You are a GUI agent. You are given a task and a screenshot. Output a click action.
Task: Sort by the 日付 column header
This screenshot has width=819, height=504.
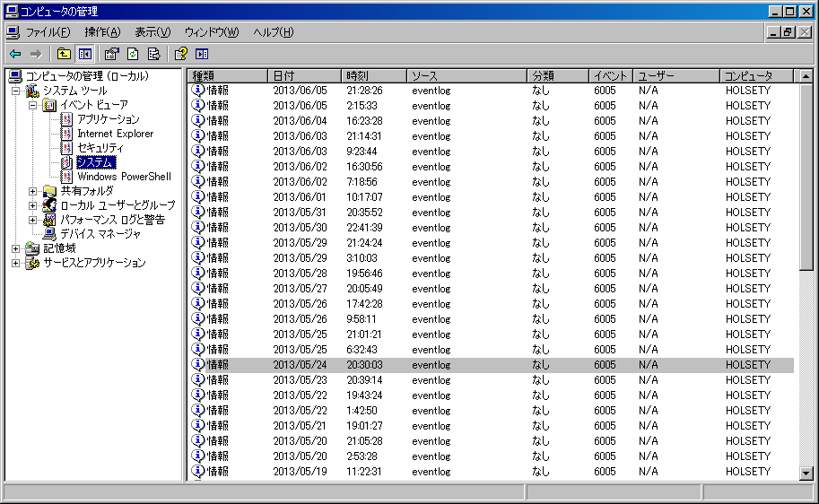(305, 76)
